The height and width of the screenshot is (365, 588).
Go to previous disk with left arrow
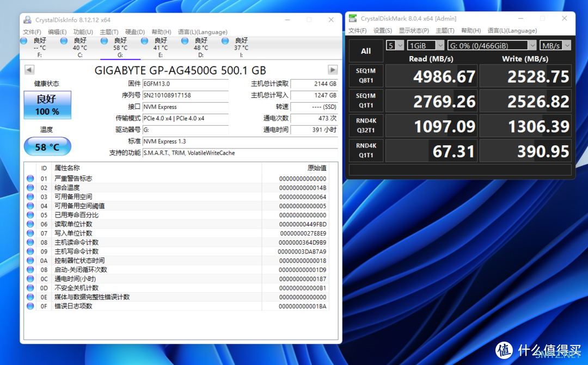[29, 70]
